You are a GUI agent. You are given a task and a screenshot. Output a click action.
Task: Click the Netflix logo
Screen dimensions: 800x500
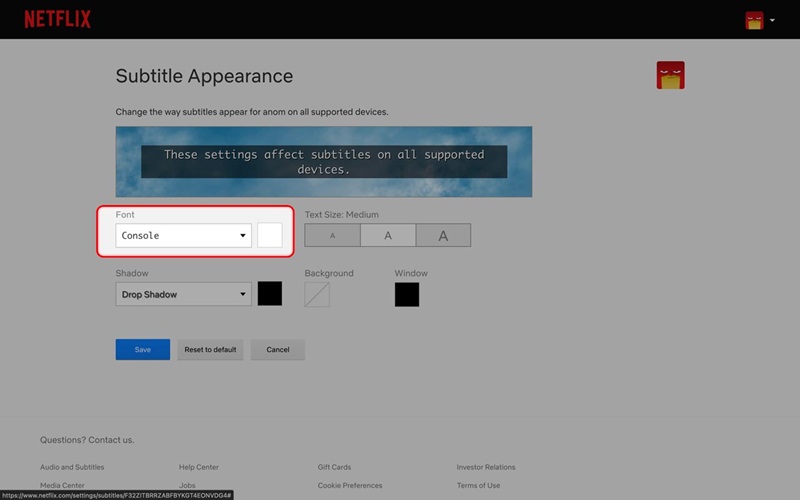(x=57, y=19)
